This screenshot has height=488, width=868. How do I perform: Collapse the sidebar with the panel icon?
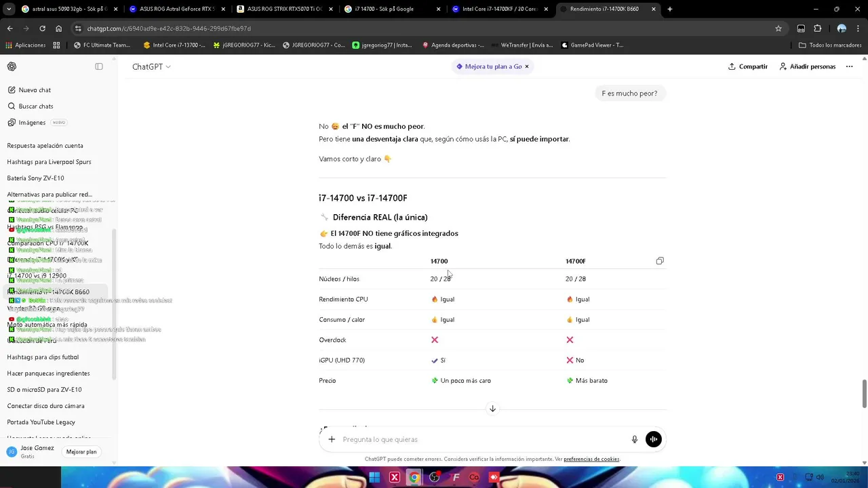tap(99, 66)
